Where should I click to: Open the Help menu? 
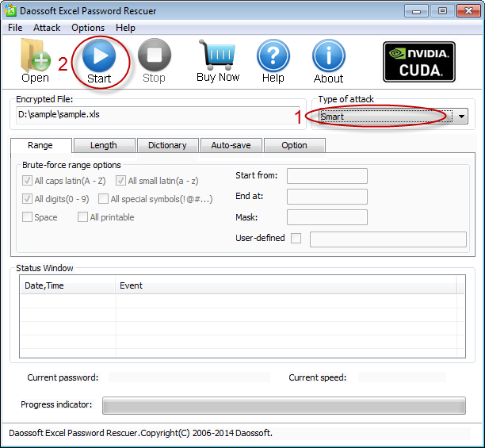(125, 28)
